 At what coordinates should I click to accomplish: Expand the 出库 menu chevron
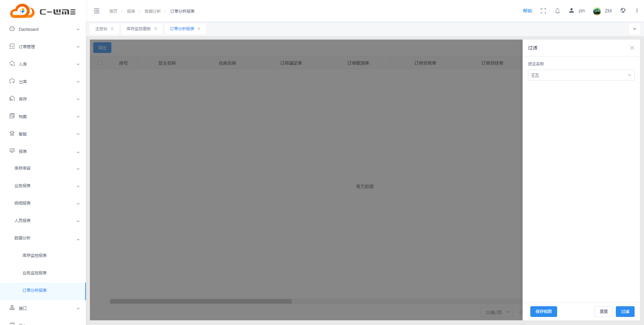coord(78,82)
